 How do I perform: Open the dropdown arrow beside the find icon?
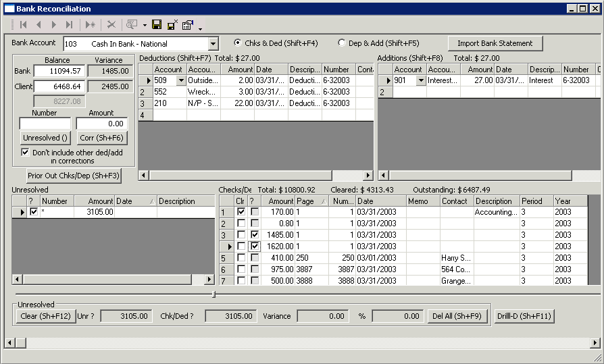click(145, 26)
